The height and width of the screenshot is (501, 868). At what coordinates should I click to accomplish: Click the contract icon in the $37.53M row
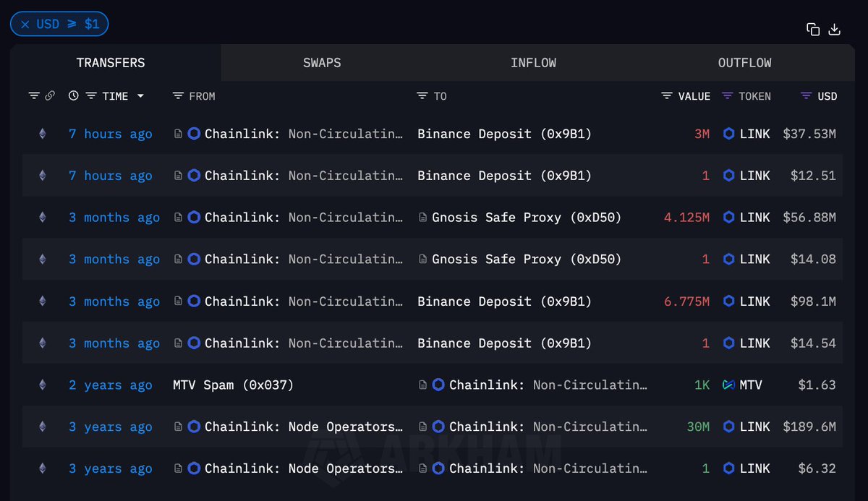tap(178, 134)
